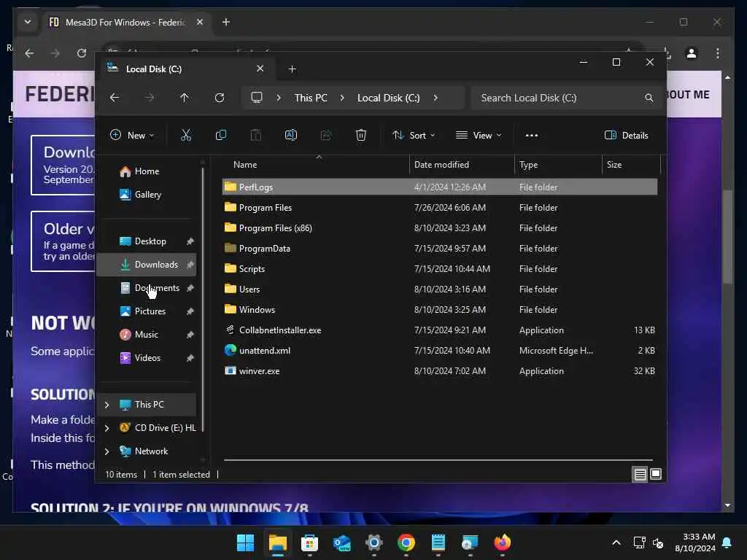Select the Program Files (x86) folder
This screenshot has height=560, width=747.
[x=440, y=228]
